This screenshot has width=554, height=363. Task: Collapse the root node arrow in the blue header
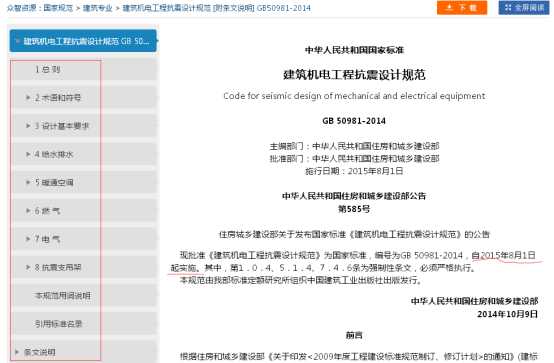coord(17,41)
